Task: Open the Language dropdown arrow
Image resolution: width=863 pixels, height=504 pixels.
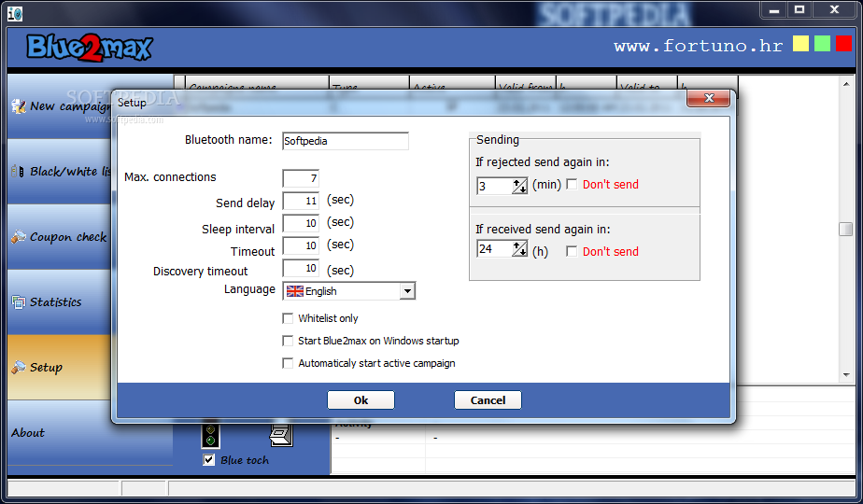Action: (x=407, y=291)
